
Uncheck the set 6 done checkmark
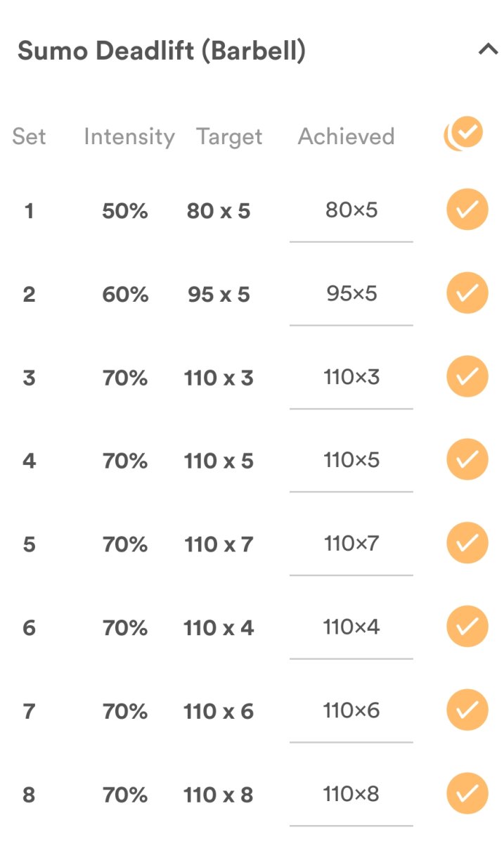(x=467, y=626)
